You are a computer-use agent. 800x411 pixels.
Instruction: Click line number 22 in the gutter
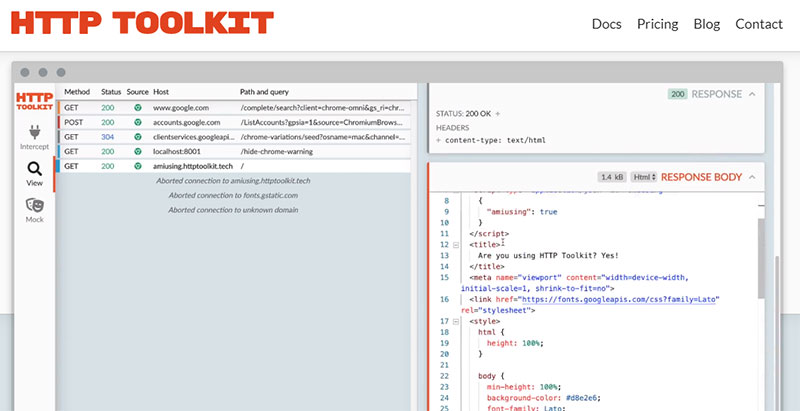444,376
